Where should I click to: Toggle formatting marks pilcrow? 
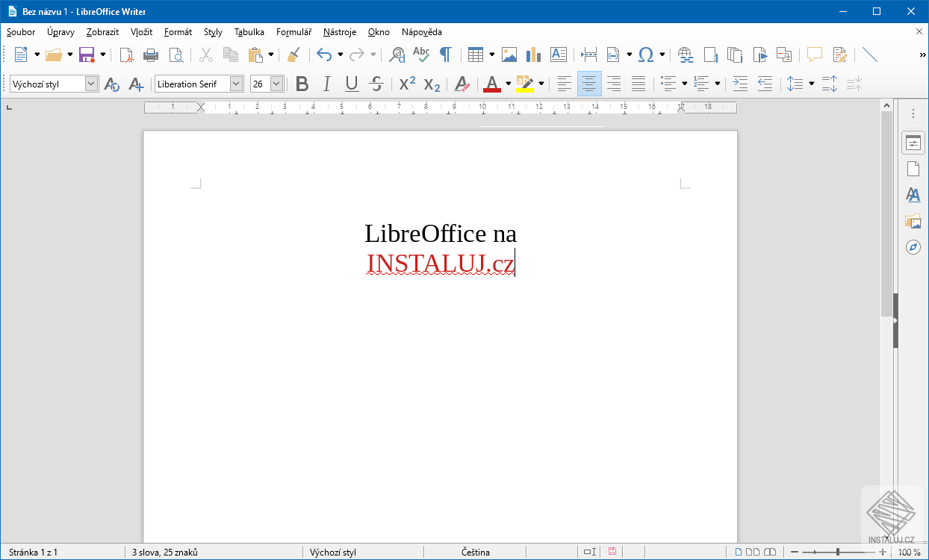coord(445,55)
